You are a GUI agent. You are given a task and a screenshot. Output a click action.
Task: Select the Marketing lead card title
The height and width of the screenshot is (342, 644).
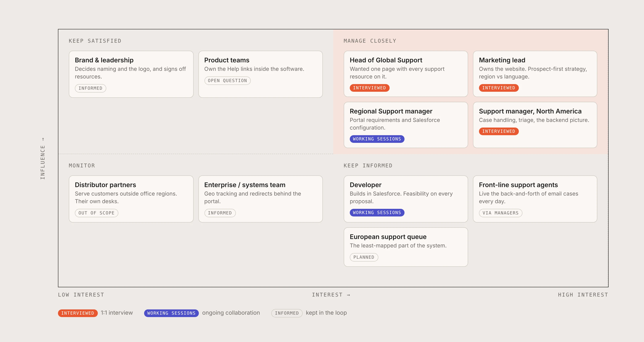click(502, 60)
